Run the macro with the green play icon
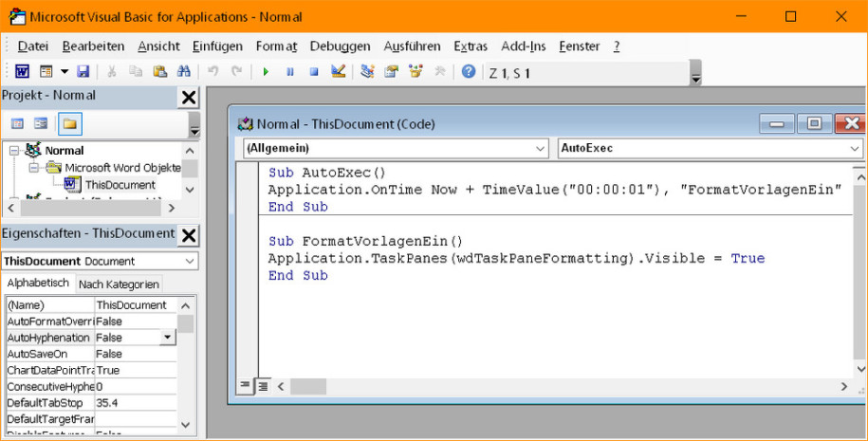 (x=266, y=71)
